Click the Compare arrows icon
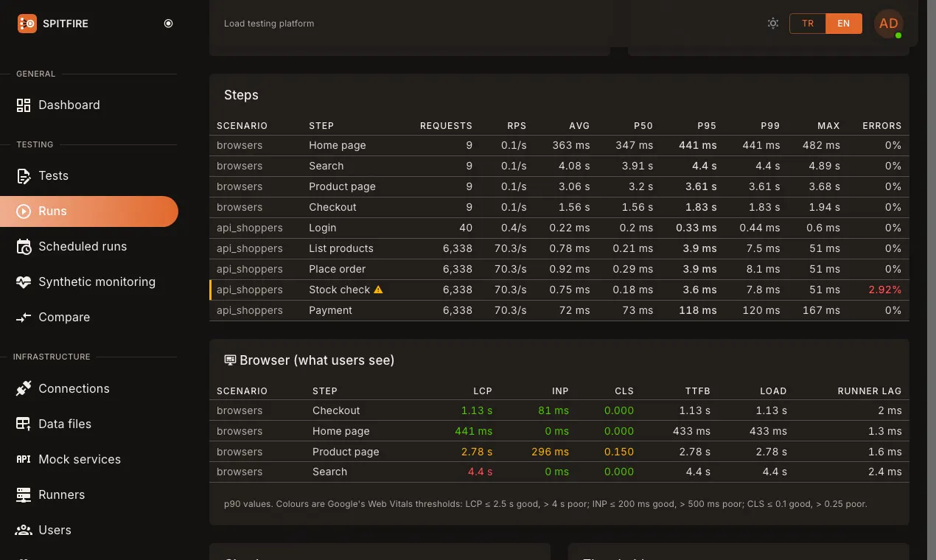This screenshot has width=936, height=560. pyautogui.click(x=24, y=317)
